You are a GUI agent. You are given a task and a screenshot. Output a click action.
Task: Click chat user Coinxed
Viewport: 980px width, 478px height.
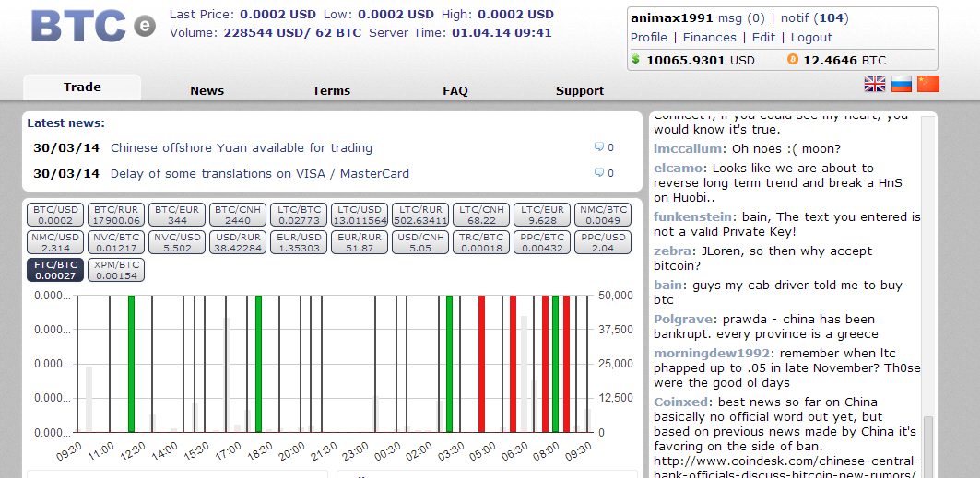click(x=681, y=402)
